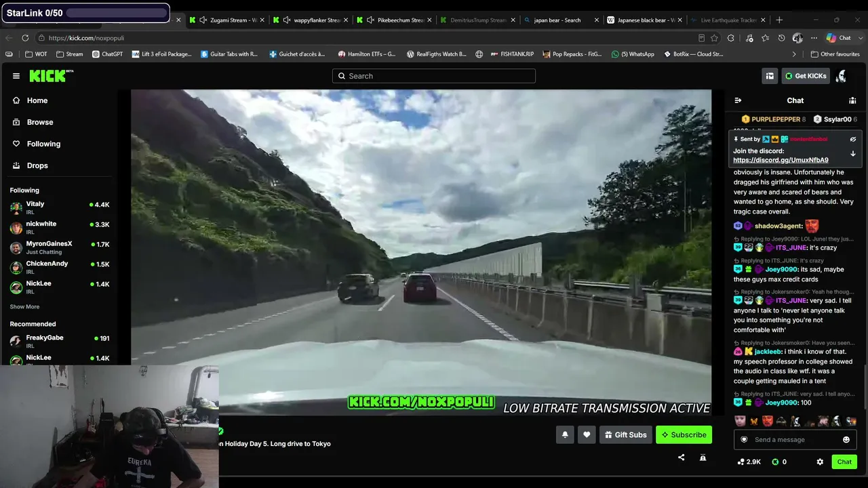Unmute the Pikebeechum tab speaker icon
The width and height of the screenshot is (868, 488).
[x=371, y=20]
